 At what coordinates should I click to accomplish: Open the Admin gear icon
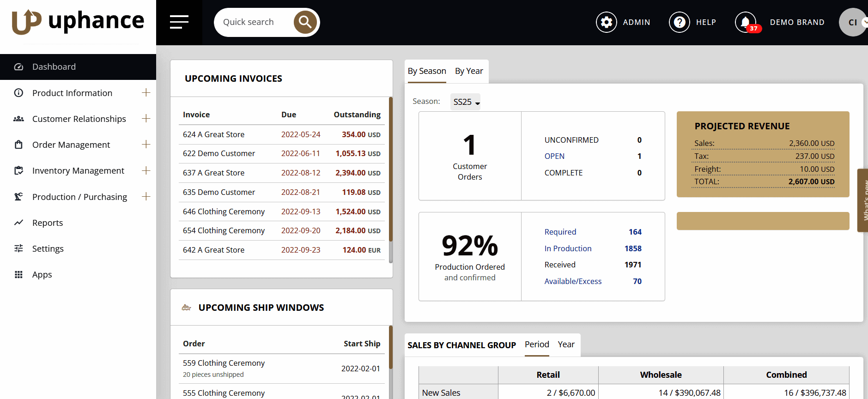(x=606, y=22)
